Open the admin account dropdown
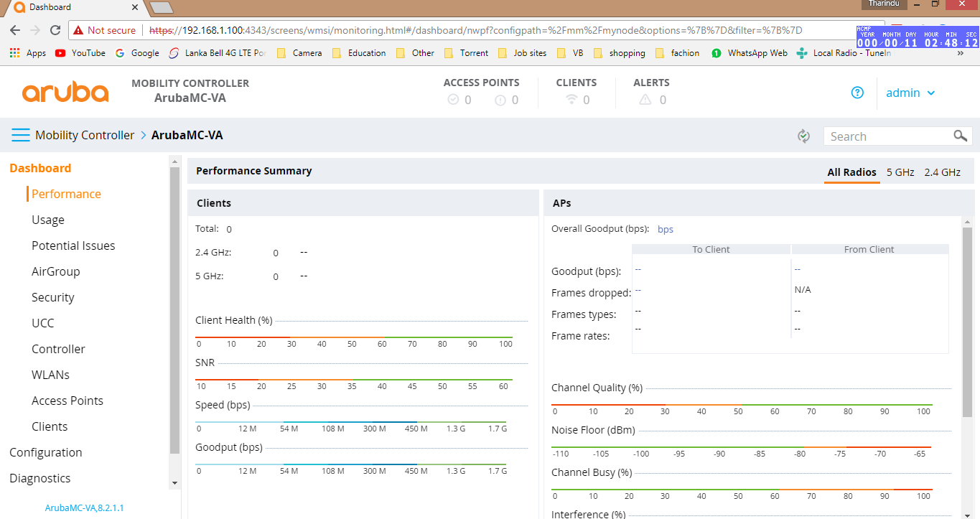980x519 pixels. click(x=910, y=93)
